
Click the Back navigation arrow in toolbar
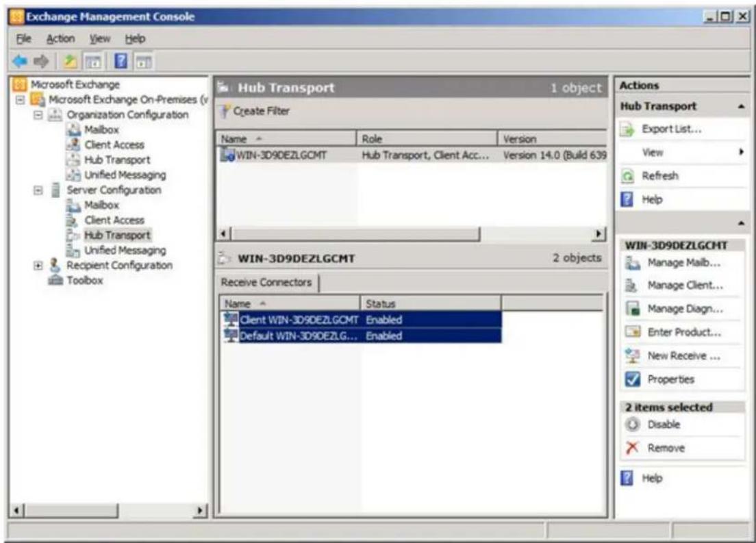click(x=20, y=61)
